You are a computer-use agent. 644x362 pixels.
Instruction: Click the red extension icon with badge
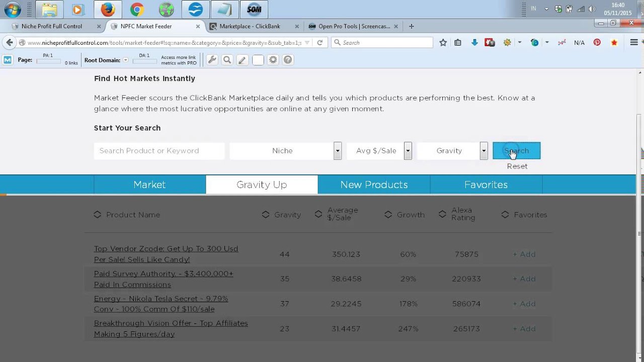490,43
